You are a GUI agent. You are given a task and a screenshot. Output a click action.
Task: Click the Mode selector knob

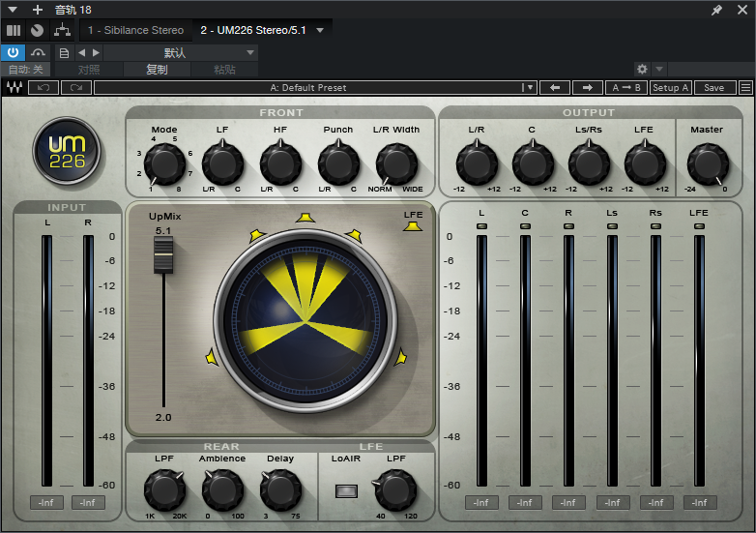tap(164, 163)
